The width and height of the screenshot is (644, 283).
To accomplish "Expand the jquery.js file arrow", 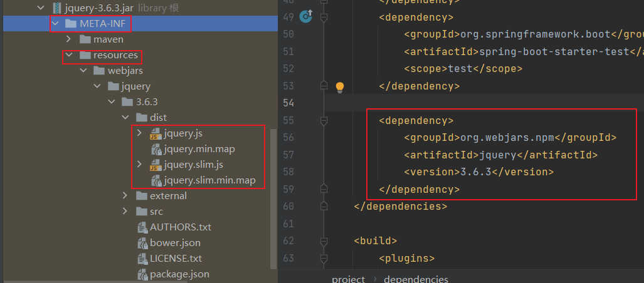I will [x=140, y=133].
